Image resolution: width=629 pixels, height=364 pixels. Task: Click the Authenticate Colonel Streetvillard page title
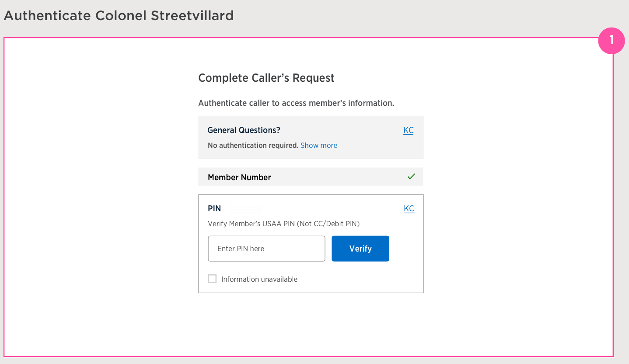(x=119, y=16)
